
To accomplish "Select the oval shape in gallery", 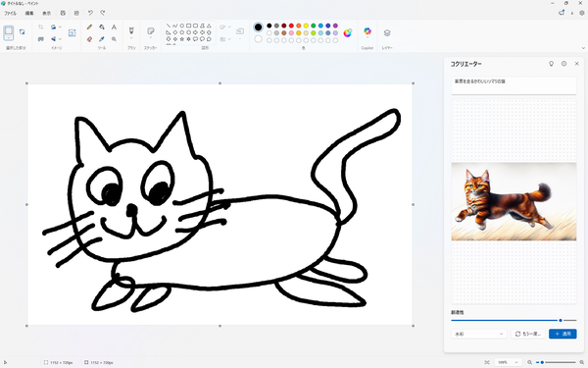I will click(182, 26).
